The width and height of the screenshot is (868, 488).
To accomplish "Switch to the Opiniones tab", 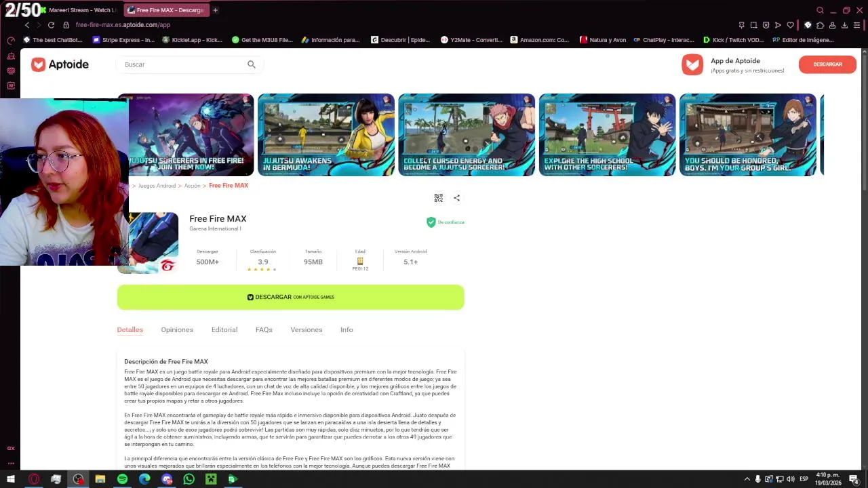I will tap(177, 330).
